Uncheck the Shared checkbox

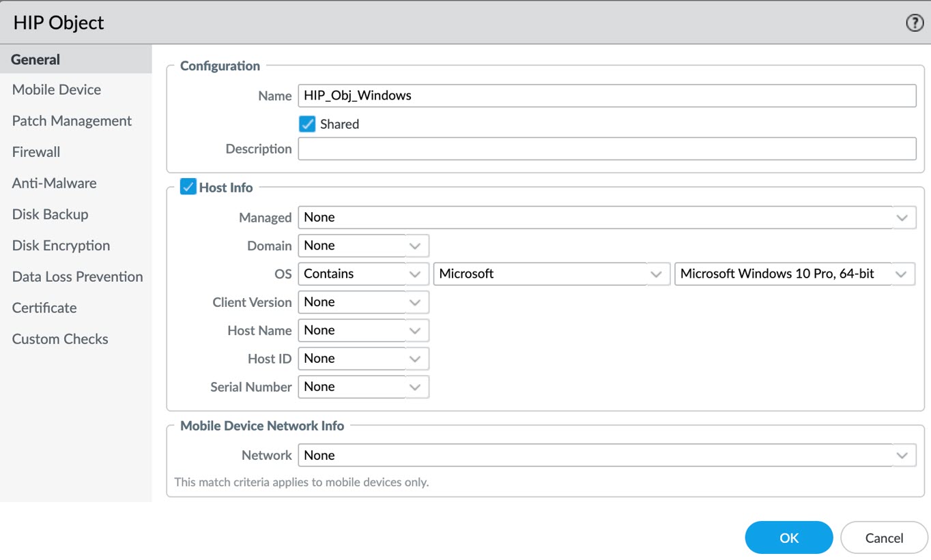(x=307, y=124)
